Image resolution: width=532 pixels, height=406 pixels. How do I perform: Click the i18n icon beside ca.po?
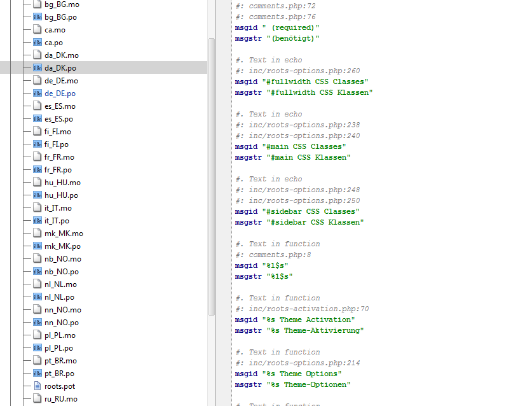point(37,43)
